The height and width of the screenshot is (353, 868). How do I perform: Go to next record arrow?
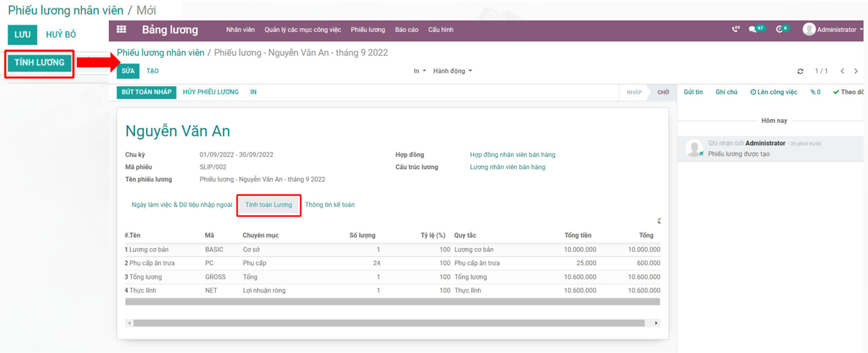coord(856,71)
